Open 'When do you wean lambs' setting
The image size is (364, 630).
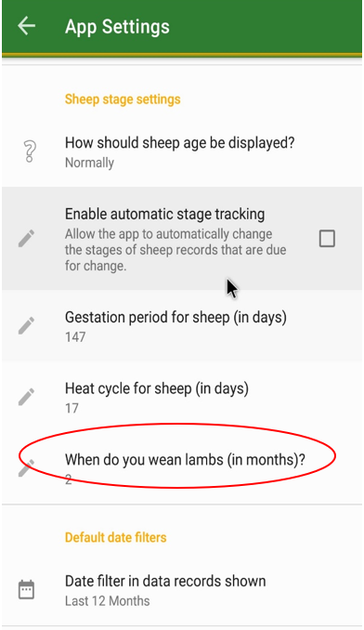pyautogui.click(x=182, y=468)
